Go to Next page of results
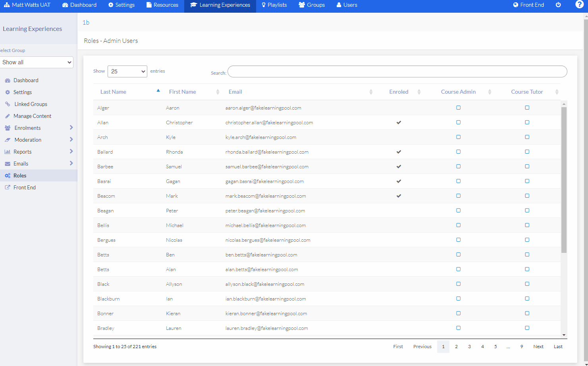The image size is (588, 366). (538, 347)
